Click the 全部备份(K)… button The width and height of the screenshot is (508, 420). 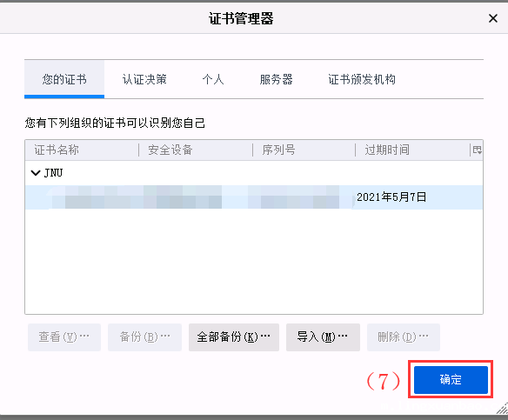(x=234, y=337)
